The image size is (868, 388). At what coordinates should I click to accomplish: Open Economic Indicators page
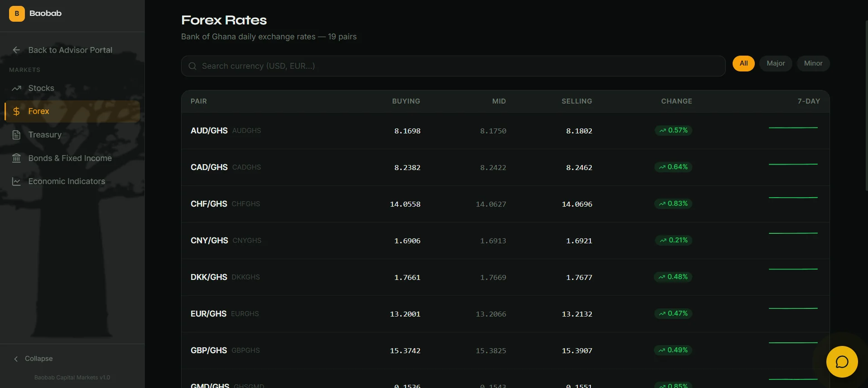pos(72,181)
